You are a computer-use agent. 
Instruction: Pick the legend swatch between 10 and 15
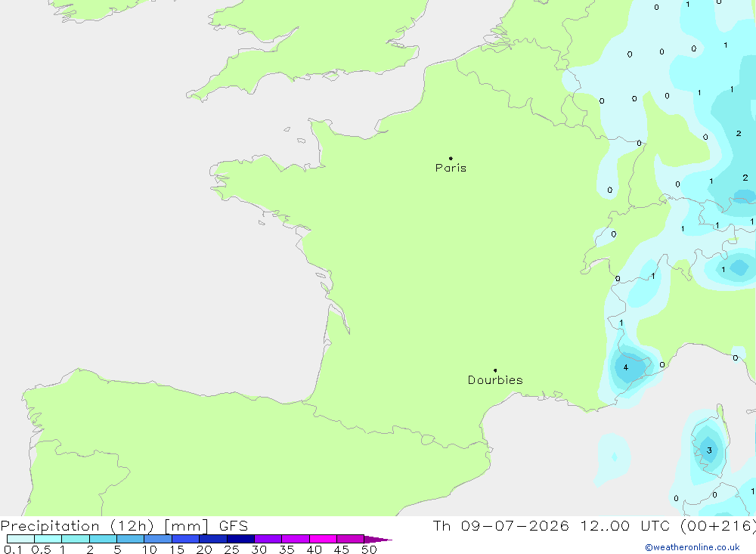coord(158,539)
